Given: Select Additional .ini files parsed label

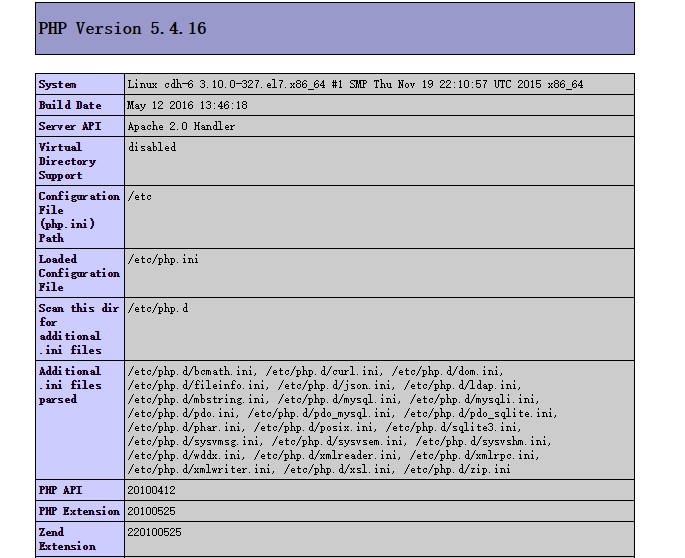Looking at the screenshot, I should point(70,385).
